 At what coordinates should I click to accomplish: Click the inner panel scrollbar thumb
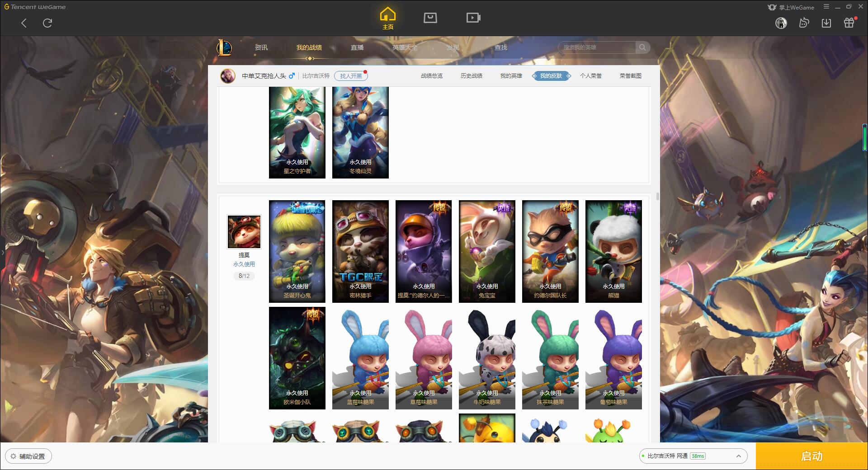click(x=657, y=197)
